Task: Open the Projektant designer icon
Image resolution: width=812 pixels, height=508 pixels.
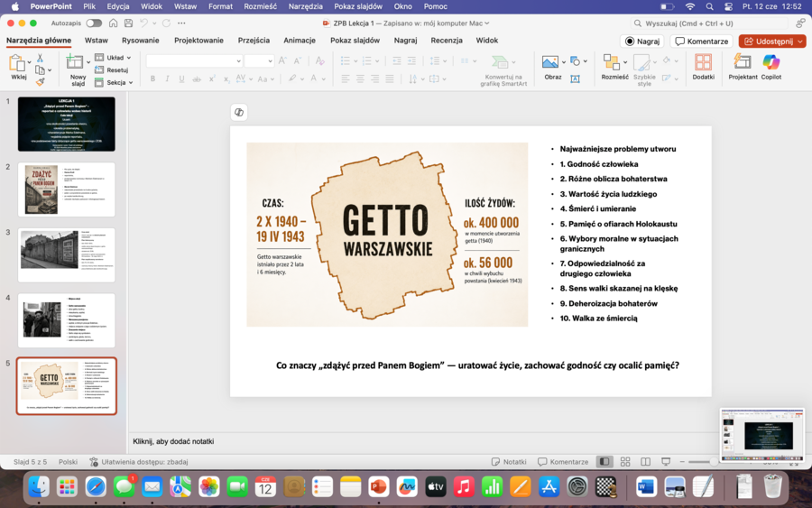Action: coord(743,62)
